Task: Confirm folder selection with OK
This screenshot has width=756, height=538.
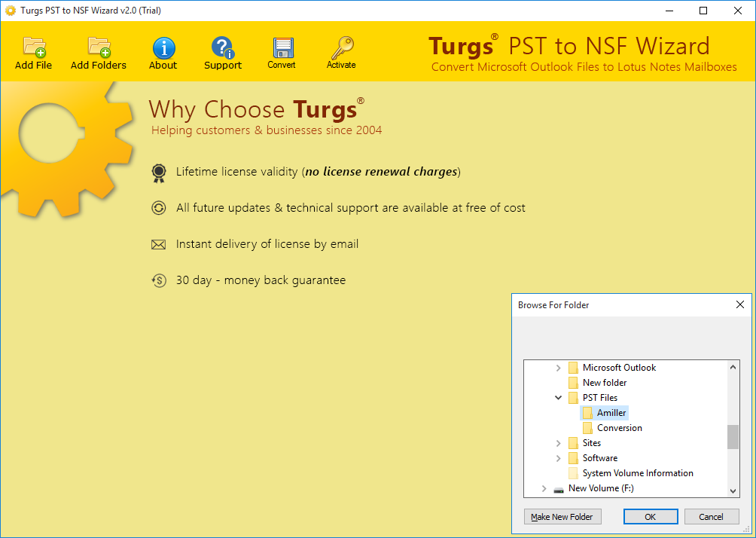Action: [651, 517]
